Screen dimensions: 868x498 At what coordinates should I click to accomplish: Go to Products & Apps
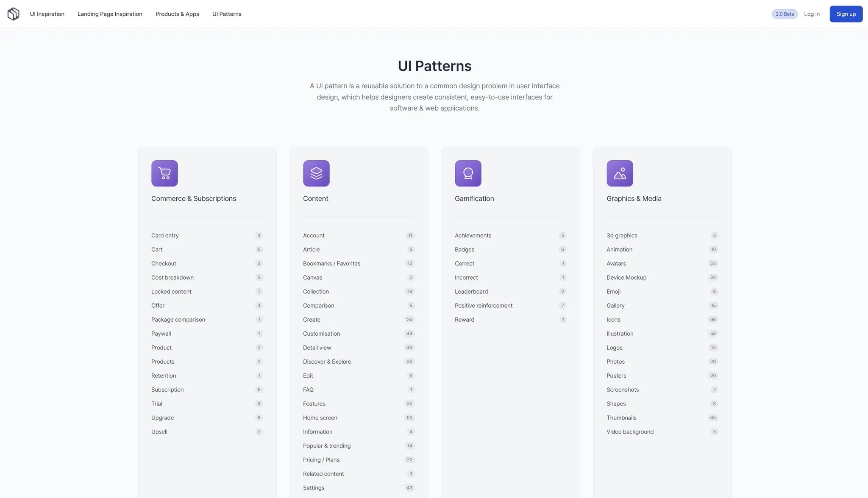pos(177,14)
